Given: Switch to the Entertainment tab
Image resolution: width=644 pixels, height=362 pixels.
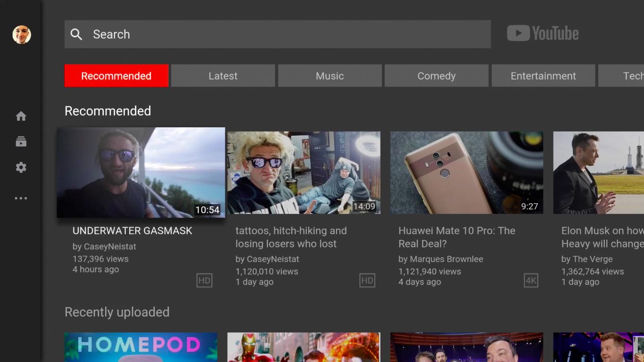Looking at the screenshot, I should (x=544, y=75).
